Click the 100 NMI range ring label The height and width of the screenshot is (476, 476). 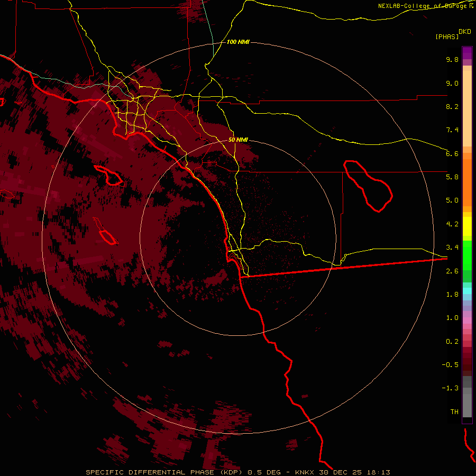(238, 42)
